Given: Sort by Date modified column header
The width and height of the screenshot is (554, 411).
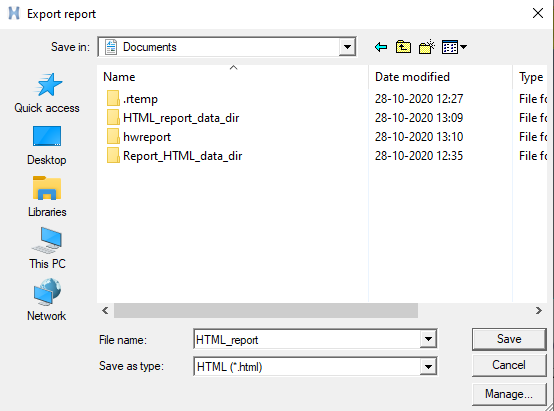Looking at the screenshot, I should click(440, 77).
